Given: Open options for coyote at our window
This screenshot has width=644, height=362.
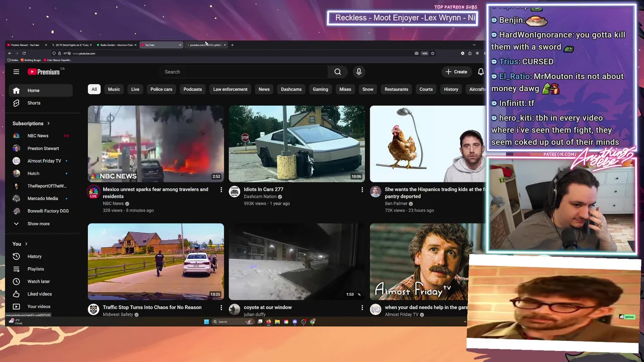Looking at the screenshot, I should point(362,307).
